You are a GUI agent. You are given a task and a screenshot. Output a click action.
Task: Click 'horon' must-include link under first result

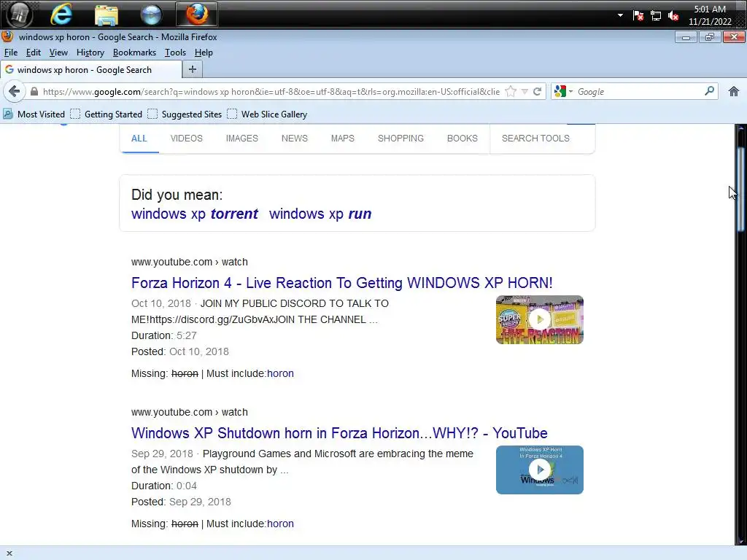tap(280, 373)
